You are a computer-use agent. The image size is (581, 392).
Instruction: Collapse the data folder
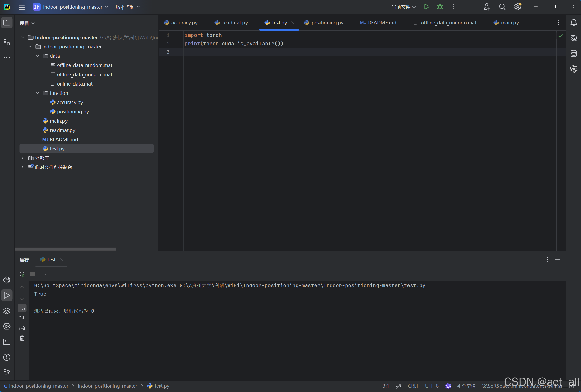[38, 56]
